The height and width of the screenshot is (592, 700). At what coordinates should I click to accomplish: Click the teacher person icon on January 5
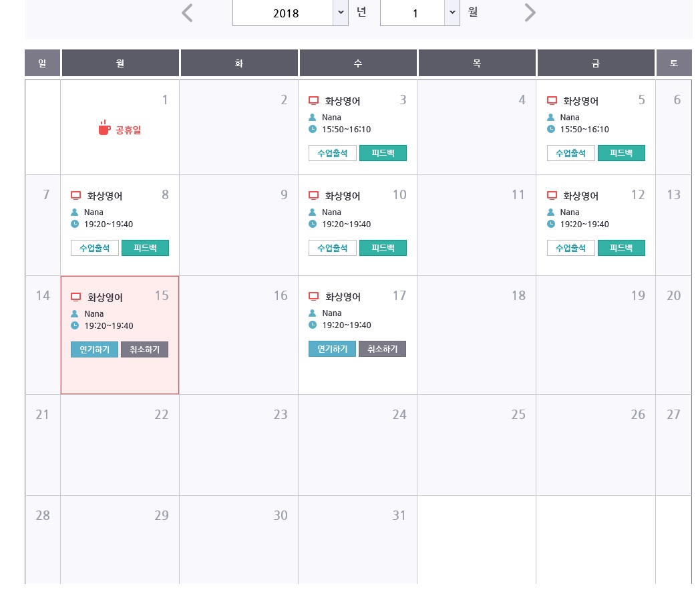coord(551,118)
